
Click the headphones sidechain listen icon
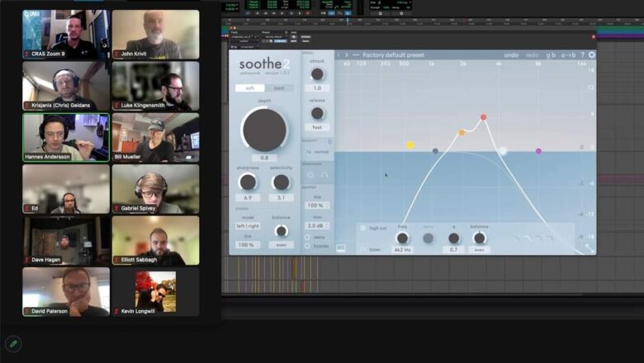click(324, 175)
